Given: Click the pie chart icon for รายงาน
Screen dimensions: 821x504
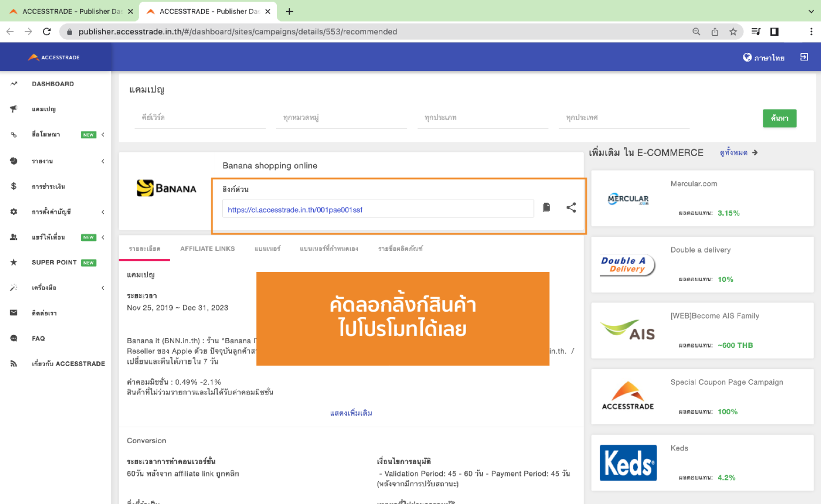Looking at the screenshot, I should coord(13,160).
